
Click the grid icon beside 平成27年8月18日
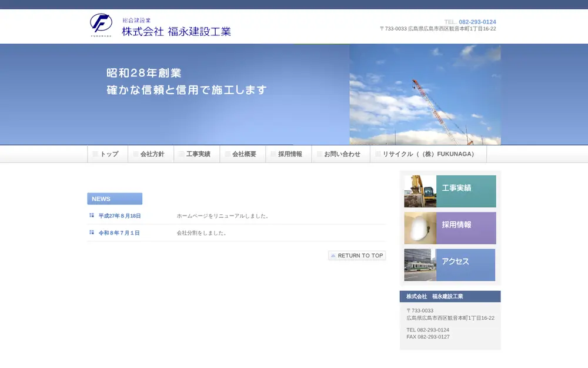[x=92, y=215]
